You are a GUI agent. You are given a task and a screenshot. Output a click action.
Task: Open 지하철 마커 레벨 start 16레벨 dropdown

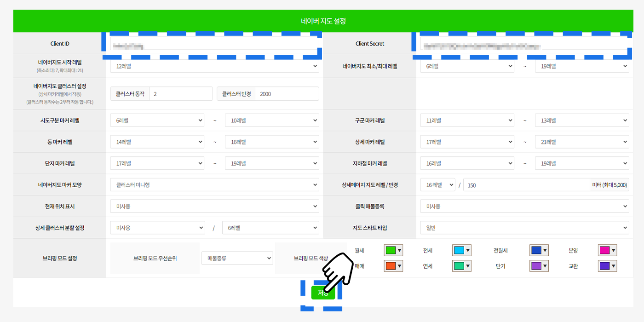(x=467, y=163)
